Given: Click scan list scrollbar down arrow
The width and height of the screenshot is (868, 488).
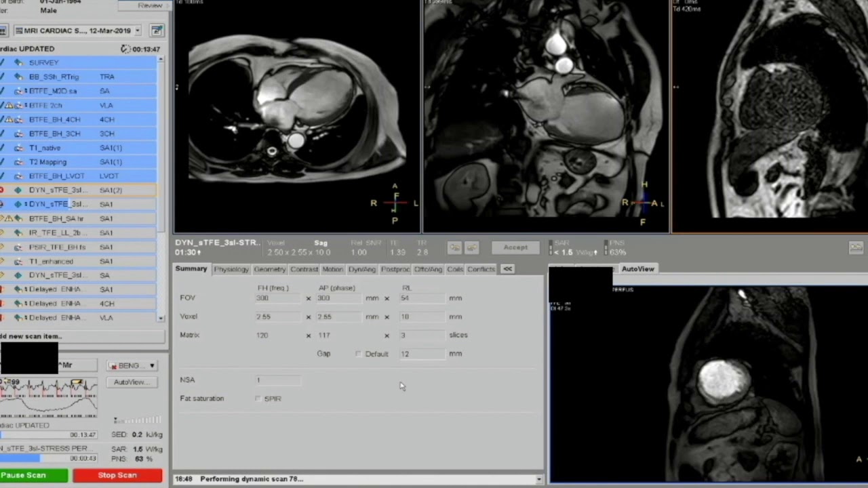Looking at the screenshot, I should 161,318.
